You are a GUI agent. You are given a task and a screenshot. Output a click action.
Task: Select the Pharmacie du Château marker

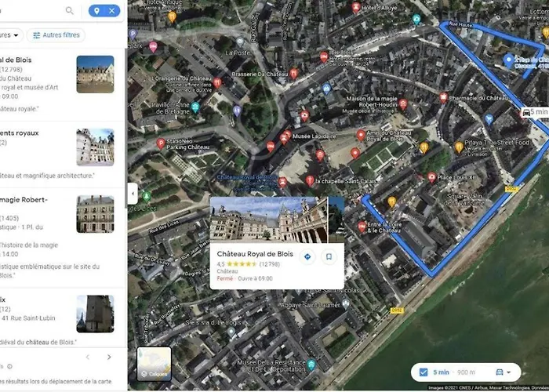pos(444,98)
